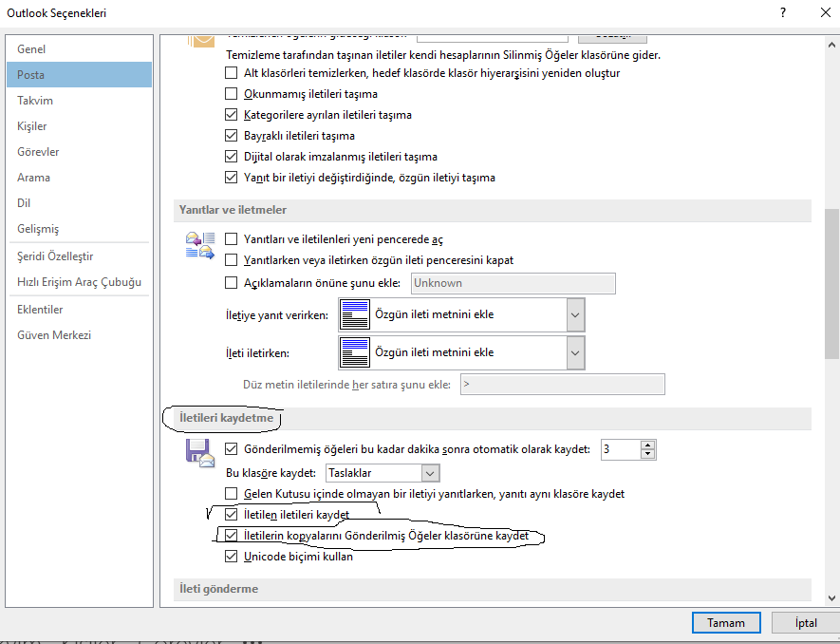Uncheck Bayraklı iletileri taşıma

pyautogui.click(x=231, y=136)
